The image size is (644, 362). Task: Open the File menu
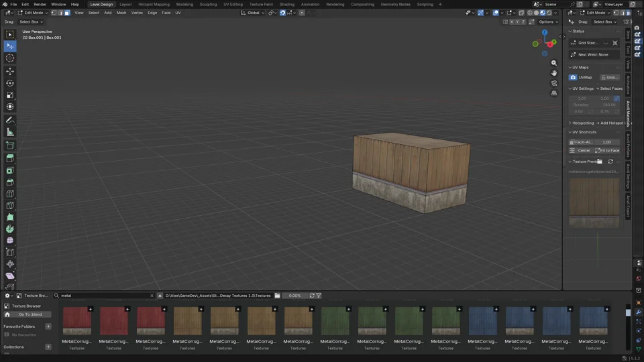click(x=13, y=4)
